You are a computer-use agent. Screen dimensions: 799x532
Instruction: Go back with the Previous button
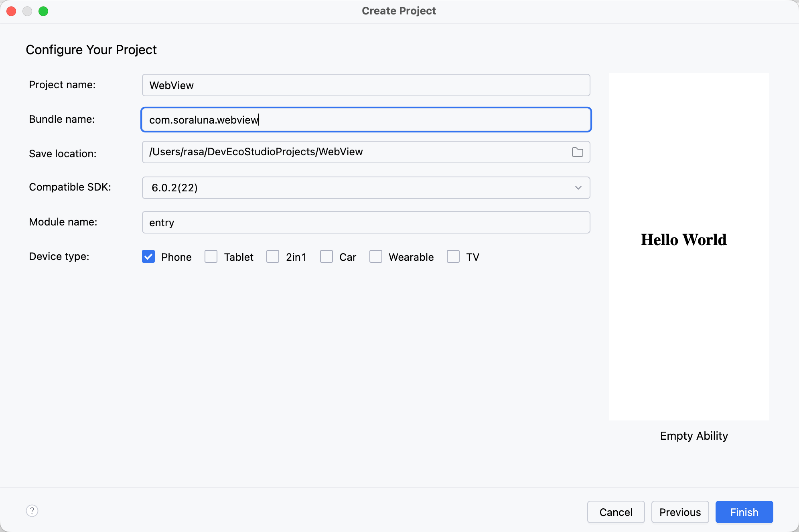pyautogui.click(x=680, y=512)
